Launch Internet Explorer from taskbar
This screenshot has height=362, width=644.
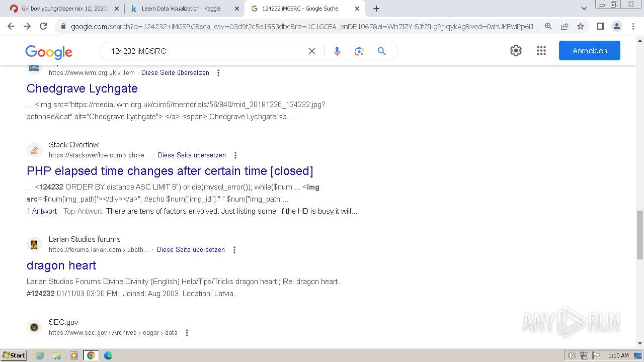click(x=40, y=355)
